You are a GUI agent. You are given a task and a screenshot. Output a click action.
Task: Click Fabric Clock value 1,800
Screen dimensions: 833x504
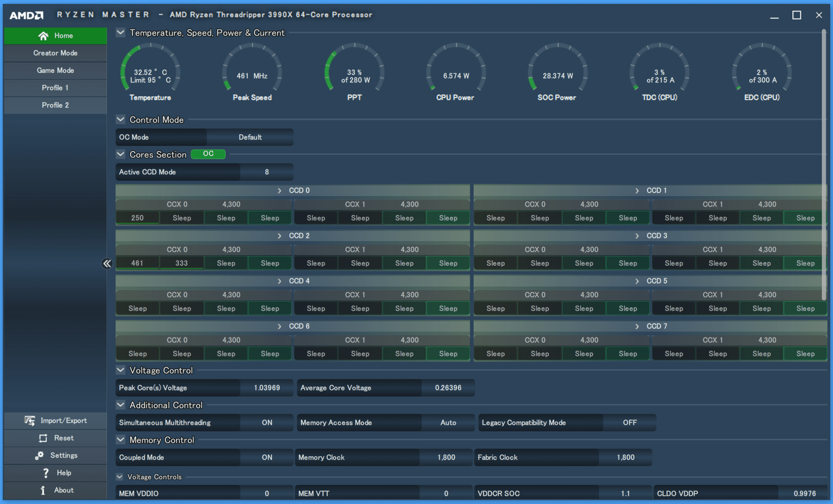tap(626, 457)
